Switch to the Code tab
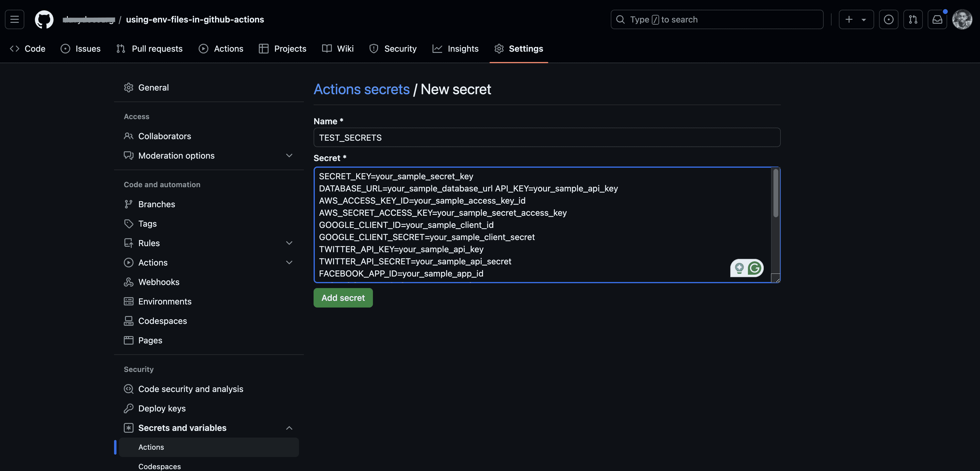The height and width of the screenshot is (471, 980). coord(28,49)
